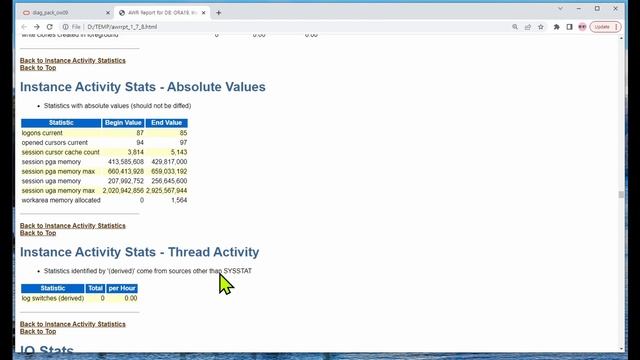Screen dimensions: 640x360
Task: Click the end value 5,143
Action: (179, 152)
